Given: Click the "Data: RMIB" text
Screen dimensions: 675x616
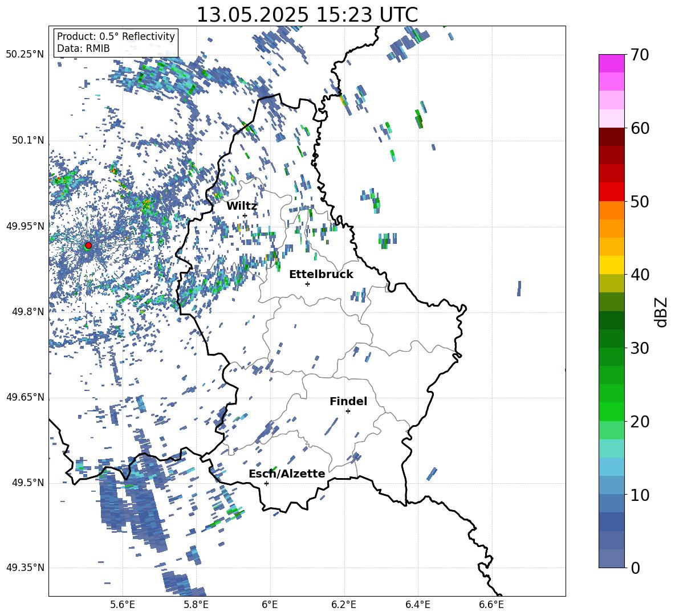Looking at the screenshot, I should point(83,48).
